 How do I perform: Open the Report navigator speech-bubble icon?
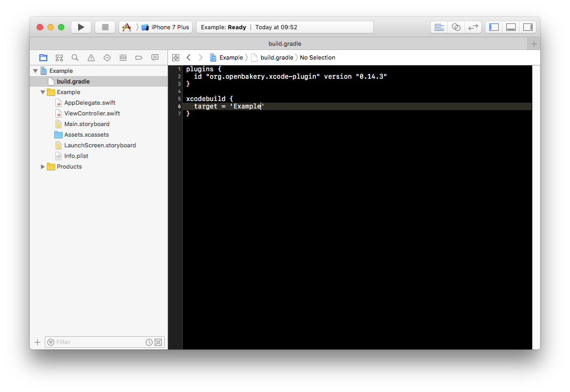155,57
